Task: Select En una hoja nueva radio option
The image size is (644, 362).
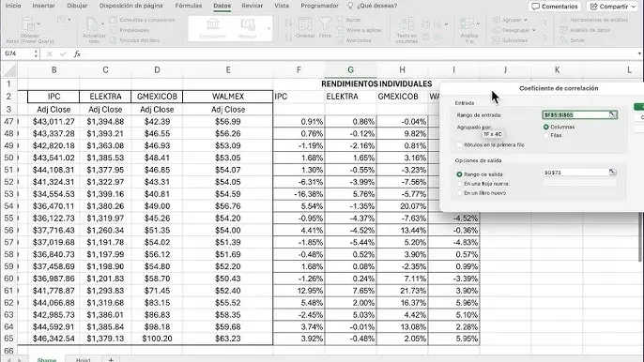Action: click(459, 184)
